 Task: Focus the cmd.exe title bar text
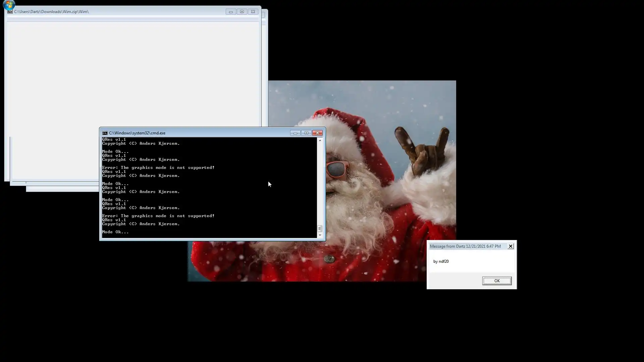pos(137,133)
